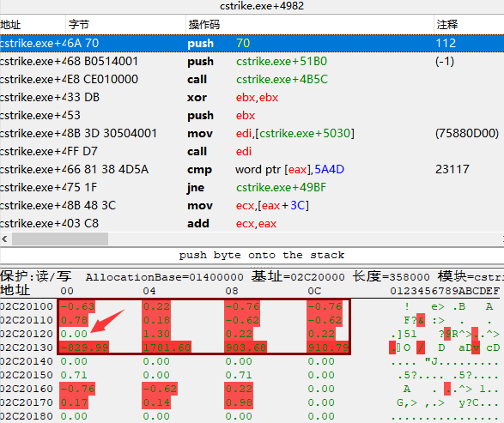Click the 1781.60 highlighted memory value
Image resolution: width=504 pixels, height=423 pixels.
point(167,347)
